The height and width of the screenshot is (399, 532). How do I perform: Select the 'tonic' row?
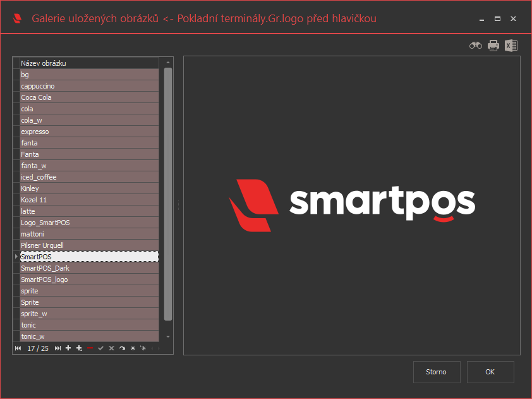[89, 325]
